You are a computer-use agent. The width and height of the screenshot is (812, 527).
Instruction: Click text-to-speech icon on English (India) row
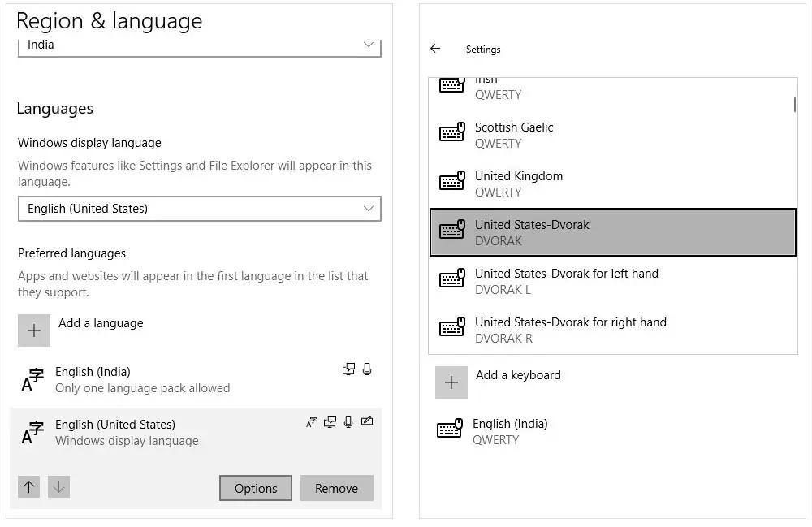click(348, 369)
